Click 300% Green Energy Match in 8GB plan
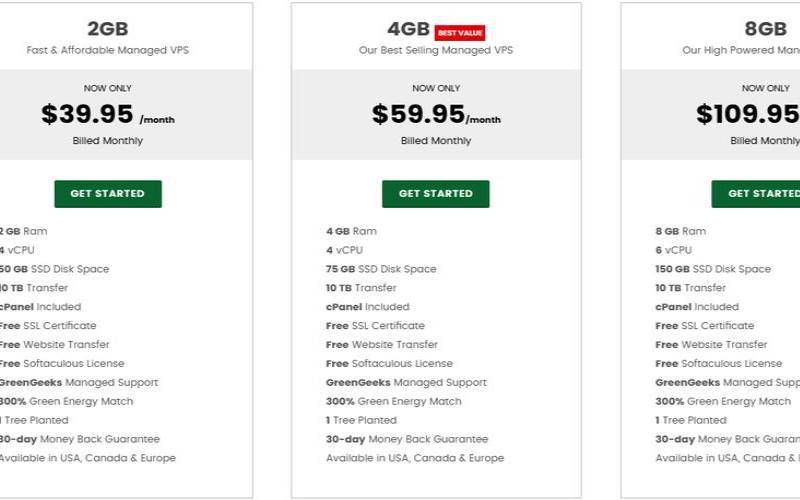 [x=723, y=401]
